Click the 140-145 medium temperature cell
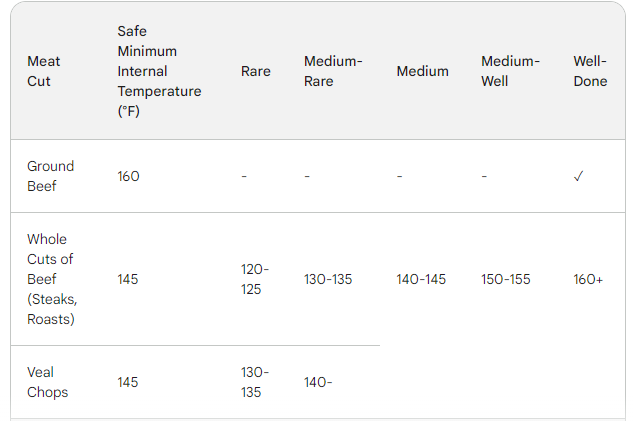This screenshot has width=634, height=421. (x=421, y=279)
